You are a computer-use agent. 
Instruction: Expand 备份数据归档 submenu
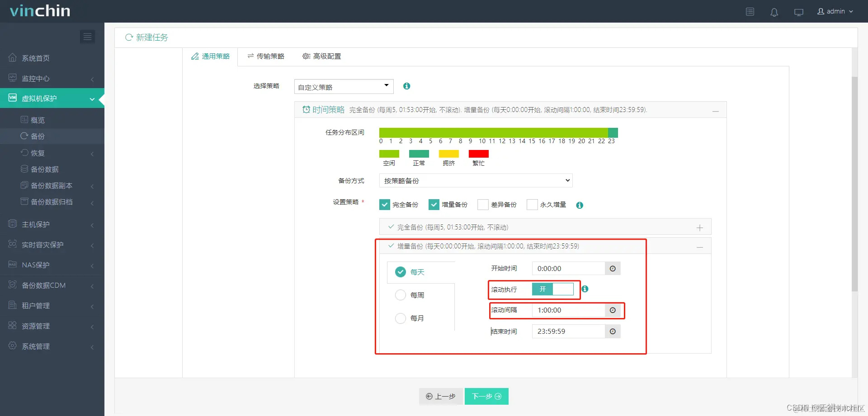(x=52, y=201)
